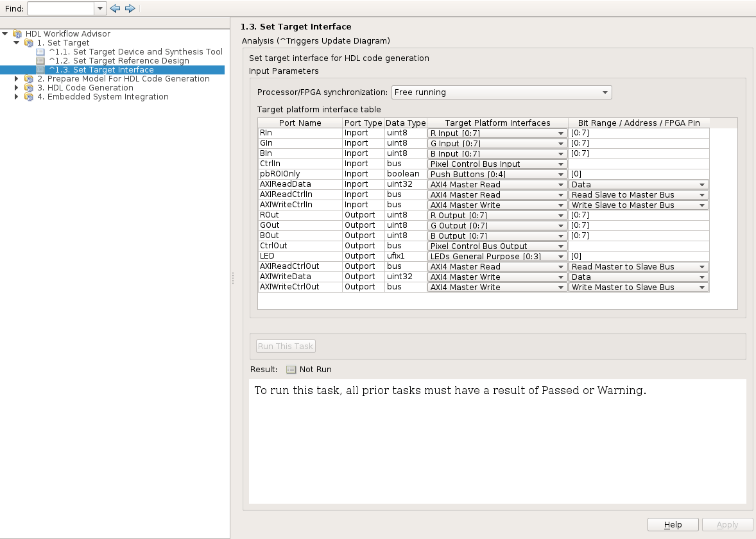Click the Help button
756x539 pixels.
[x=673, y=525]
